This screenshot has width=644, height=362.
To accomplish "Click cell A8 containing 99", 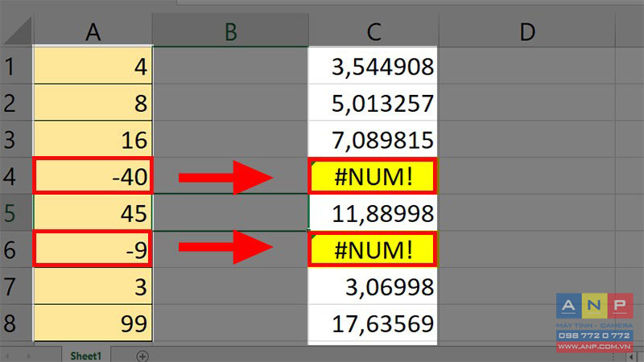I will (93, 323).
